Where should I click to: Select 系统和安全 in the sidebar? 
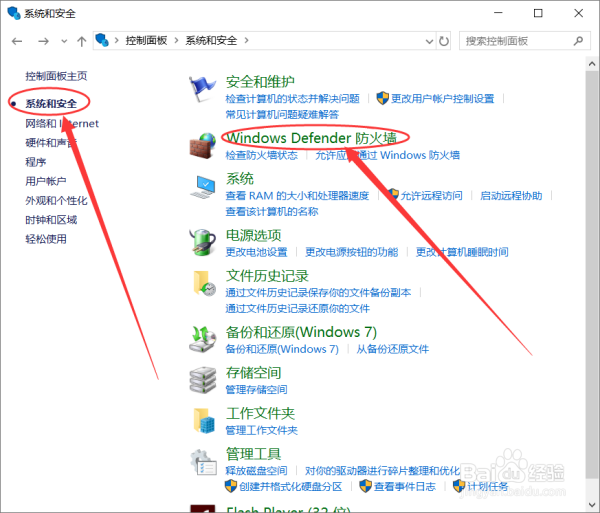pyautogui.click(x=51, y=103)
